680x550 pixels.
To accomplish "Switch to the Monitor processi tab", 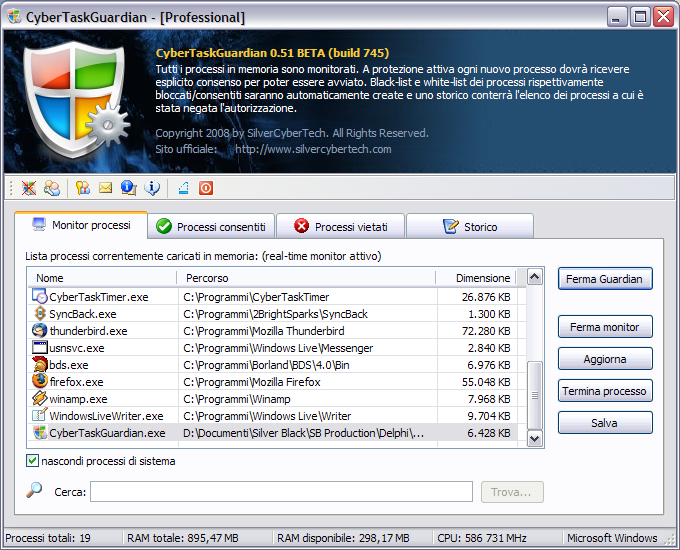I will coord(81,225).
